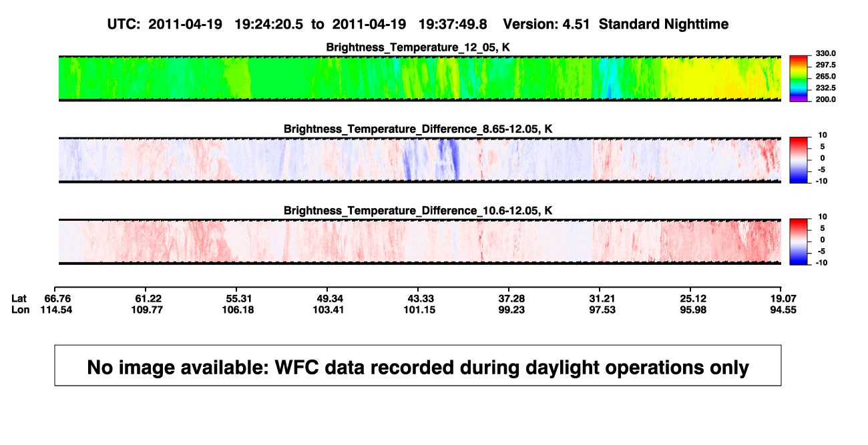The width and height of the screenshot is (868, 445).
Task: Click the Brightness_Temperature_12_05 image strip
Action: click(x=420, y=78)
